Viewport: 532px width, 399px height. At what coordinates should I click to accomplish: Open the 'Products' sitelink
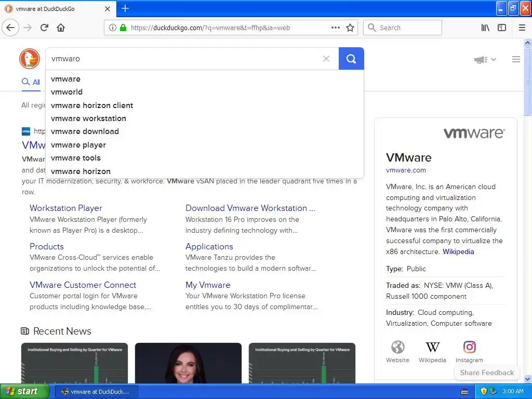click(46, 246)
